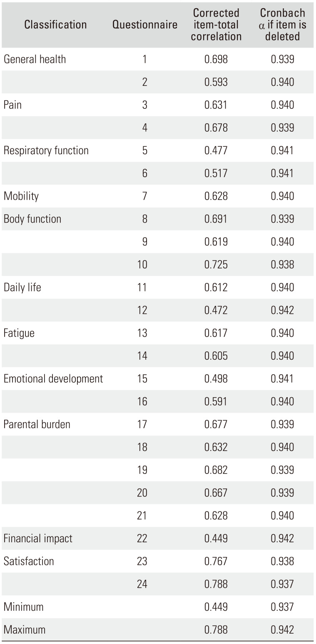Select the Minimum row label

(24, 607)
